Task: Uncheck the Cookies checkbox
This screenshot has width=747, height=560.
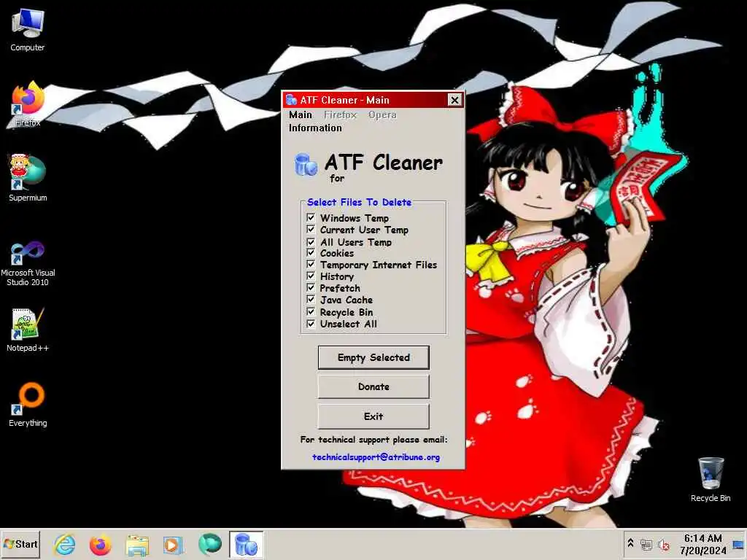Action: click(x=311, y=253)
